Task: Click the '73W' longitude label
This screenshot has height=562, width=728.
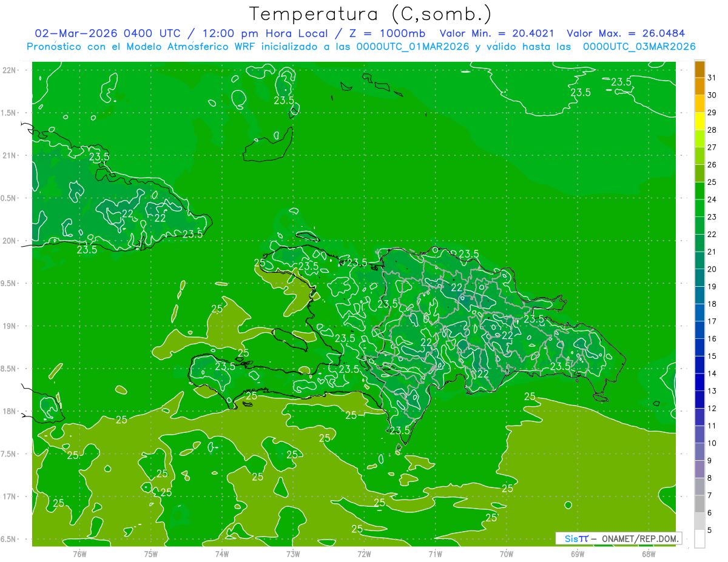Action: [293, 554]
